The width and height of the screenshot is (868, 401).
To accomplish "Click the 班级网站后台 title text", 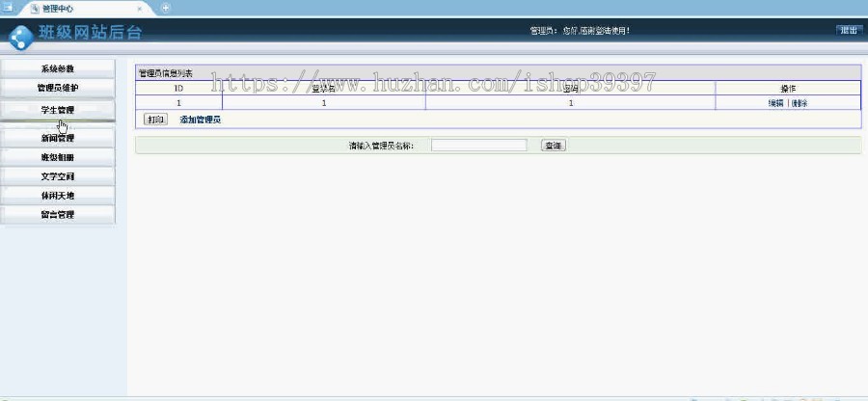I will coord(90,33).
